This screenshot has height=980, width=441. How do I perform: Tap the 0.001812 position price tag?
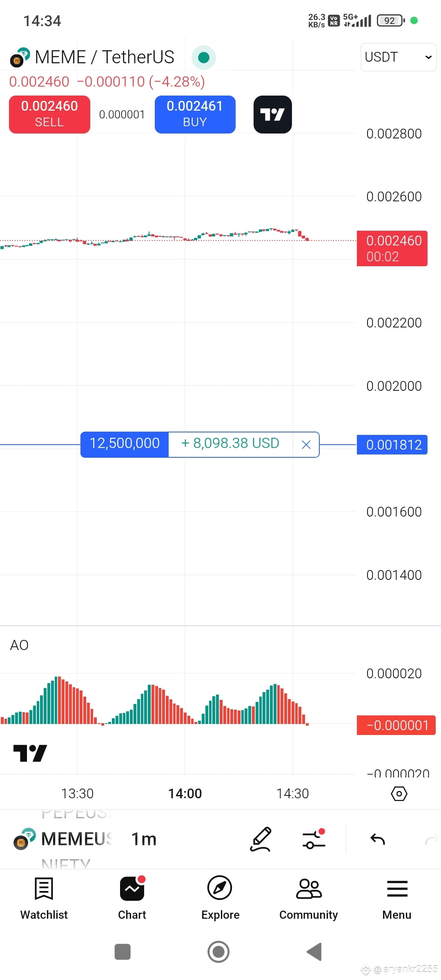pyautogui.click(x=392, y=445)
